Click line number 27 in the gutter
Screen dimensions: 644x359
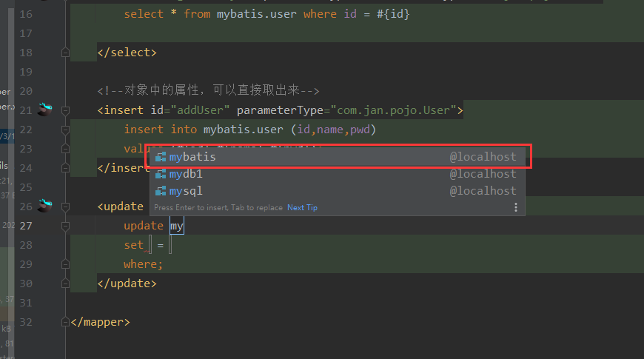26,226
